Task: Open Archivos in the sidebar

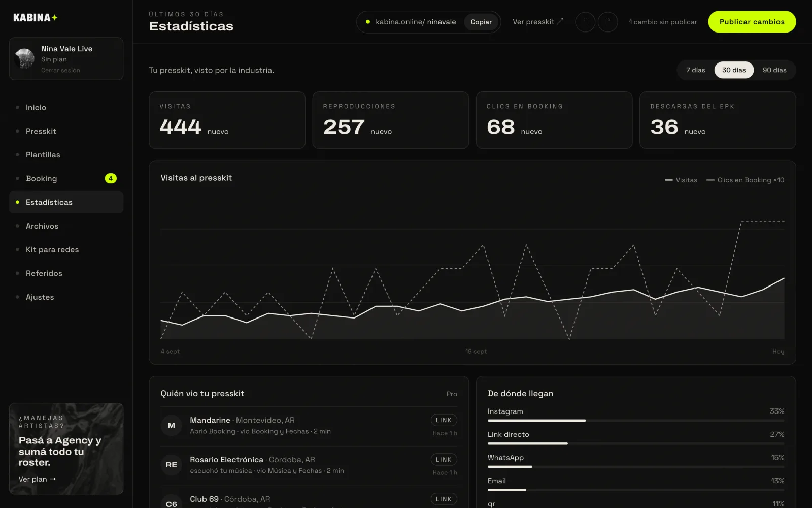Action: [66, 226]
